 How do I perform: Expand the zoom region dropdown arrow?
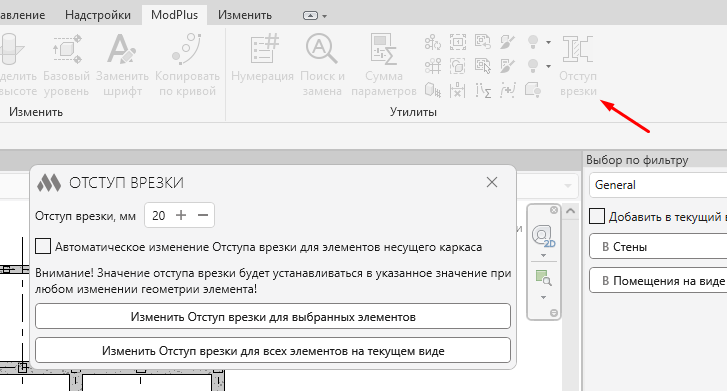543,297
